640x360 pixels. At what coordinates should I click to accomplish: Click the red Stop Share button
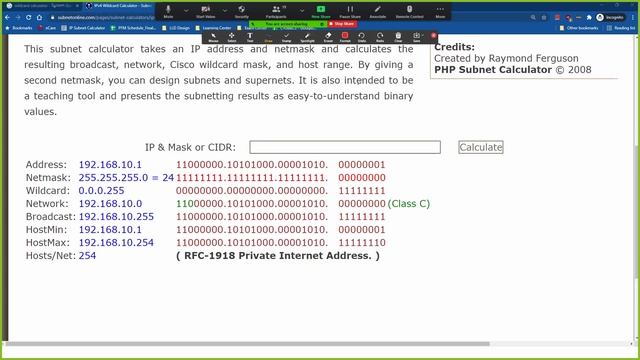pyautogui.click(x=342, y=24)
